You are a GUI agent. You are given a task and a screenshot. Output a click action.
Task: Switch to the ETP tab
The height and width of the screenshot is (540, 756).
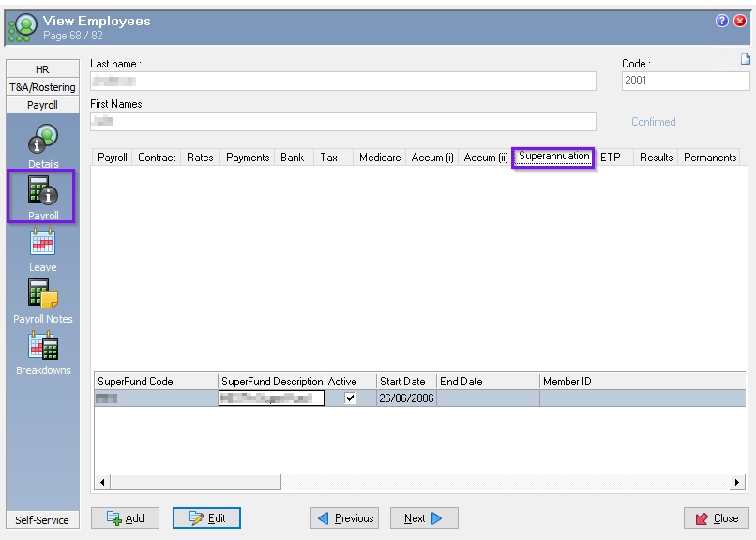(x=611, y=157)
